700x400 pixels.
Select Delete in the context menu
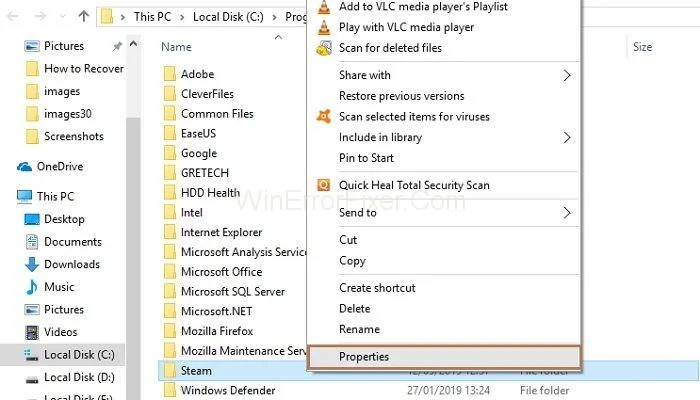click(354, 309)
